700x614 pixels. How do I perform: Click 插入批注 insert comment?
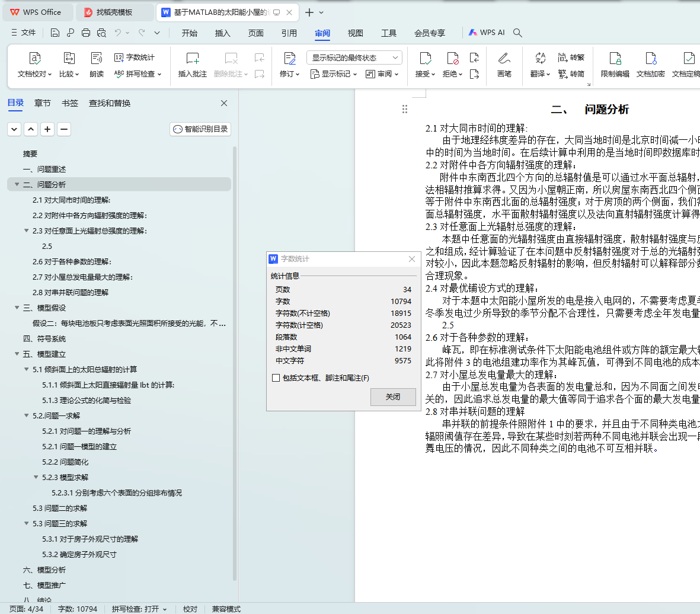tap(193, 65)
